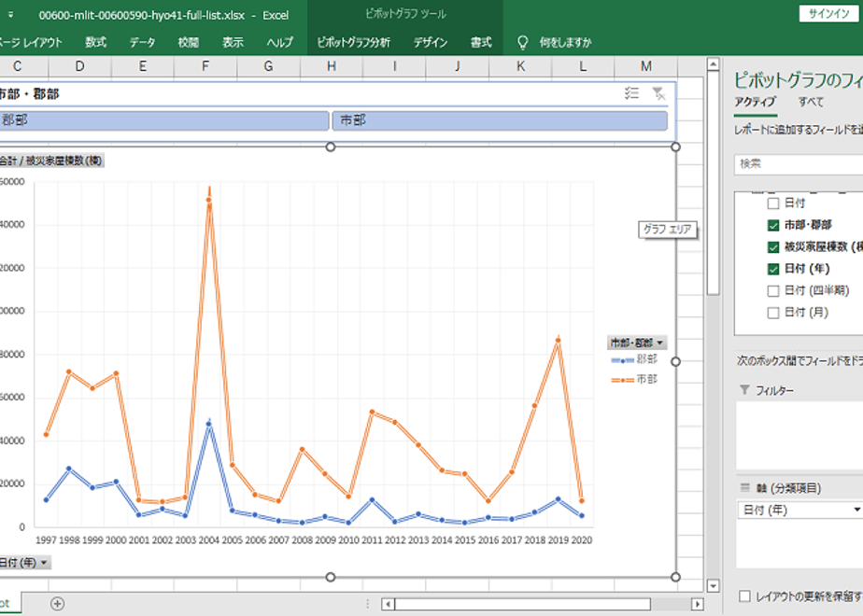Click the blue 郡部 line point at 1998
This screenshot has width=863, height=616.
69,469
